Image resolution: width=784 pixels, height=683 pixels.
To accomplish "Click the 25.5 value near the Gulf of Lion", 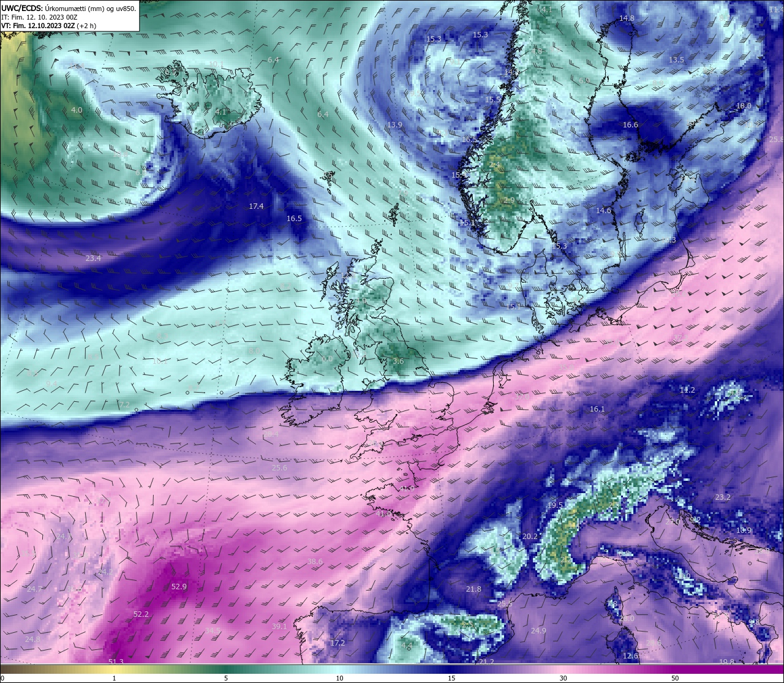I will [x=505, y=604].
